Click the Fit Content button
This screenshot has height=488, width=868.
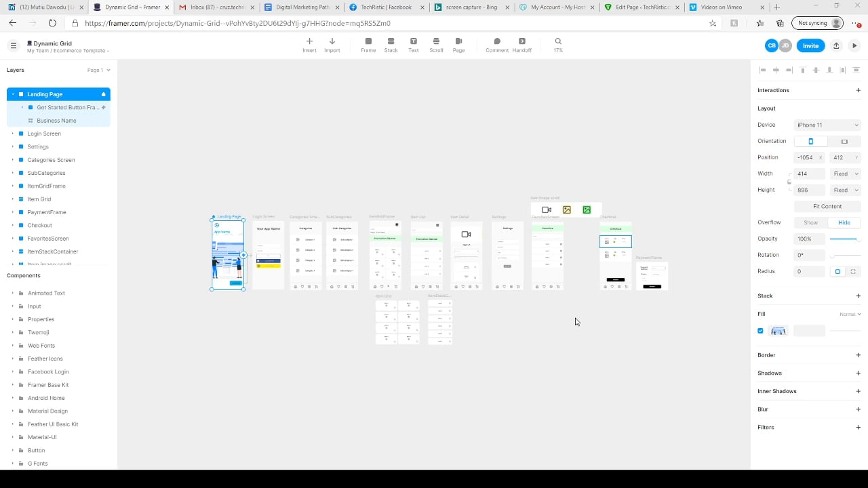[827, 206]
